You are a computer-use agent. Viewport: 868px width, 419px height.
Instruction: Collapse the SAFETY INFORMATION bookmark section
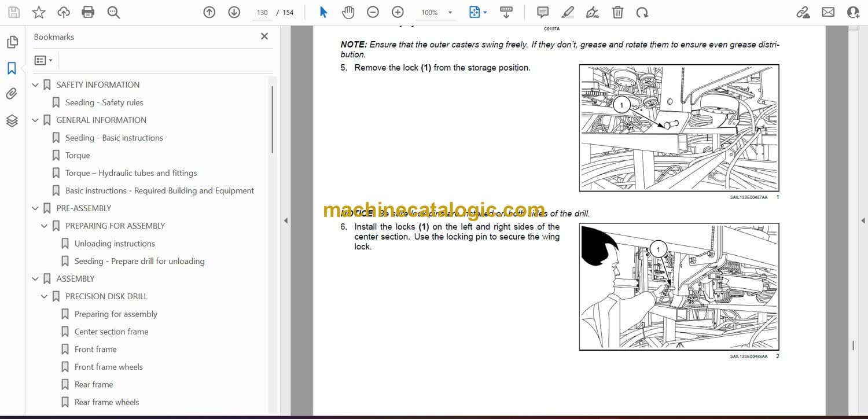pyautogui.click(x=35, y=85)
